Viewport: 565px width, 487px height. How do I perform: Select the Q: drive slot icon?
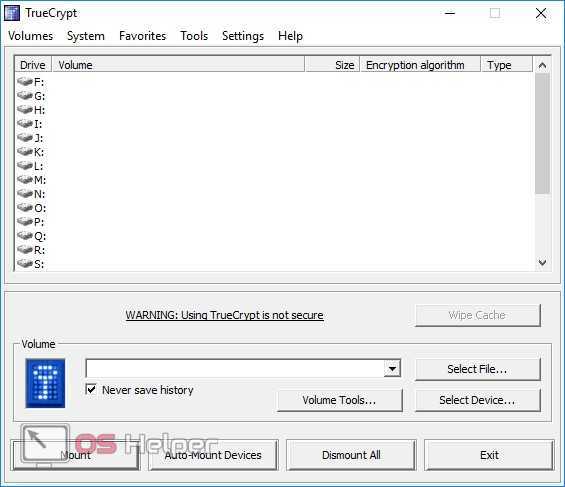click(25, 236)
